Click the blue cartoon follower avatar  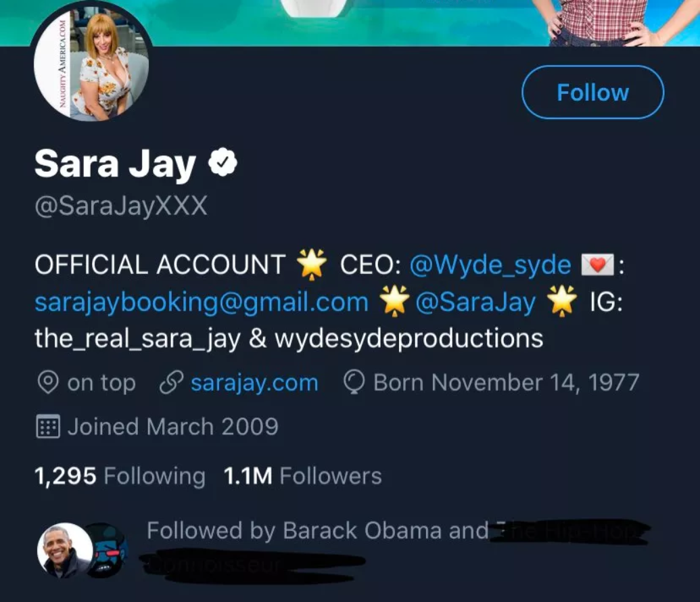[x=108, y=549]
